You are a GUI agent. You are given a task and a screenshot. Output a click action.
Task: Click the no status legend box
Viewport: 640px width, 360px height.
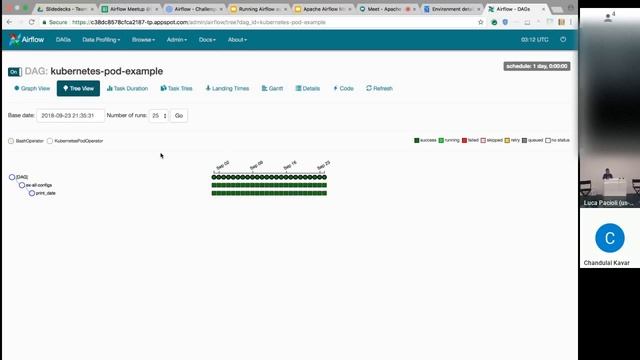click(x=548, y=140)
